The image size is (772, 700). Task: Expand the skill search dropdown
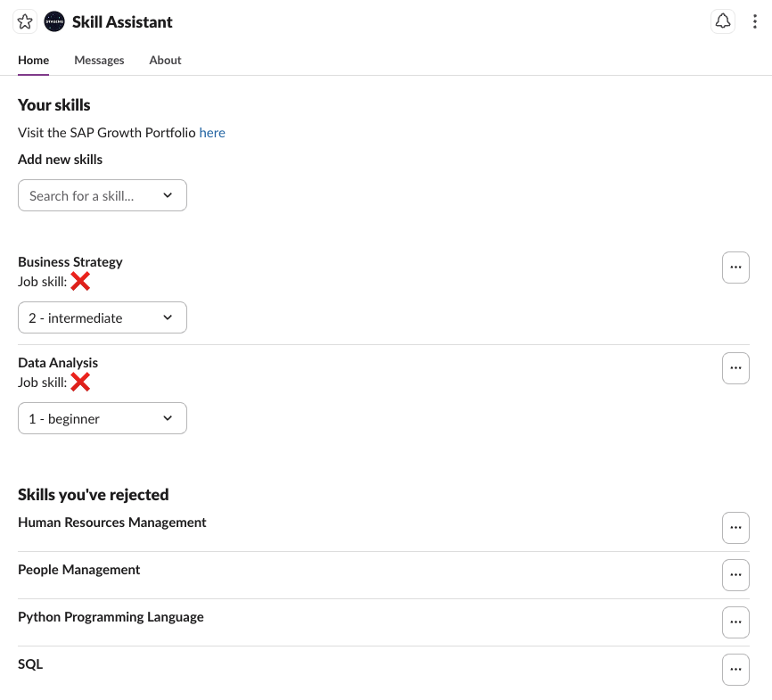click(168, 195)
